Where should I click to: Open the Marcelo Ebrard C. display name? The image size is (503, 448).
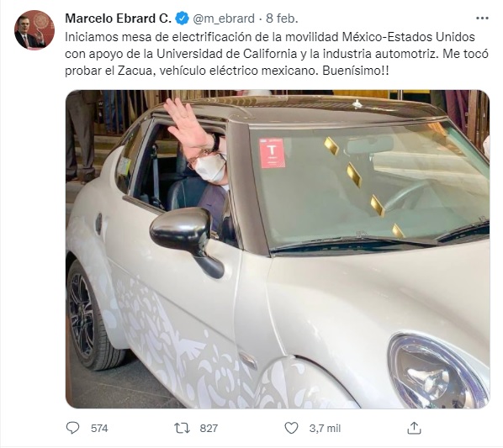(x=118, y=18)
